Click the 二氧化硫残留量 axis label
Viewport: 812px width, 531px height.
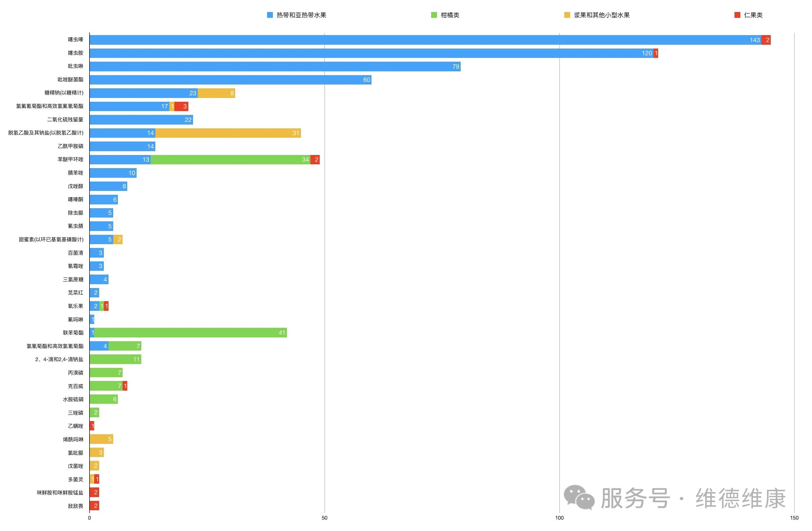click(65, 119)
